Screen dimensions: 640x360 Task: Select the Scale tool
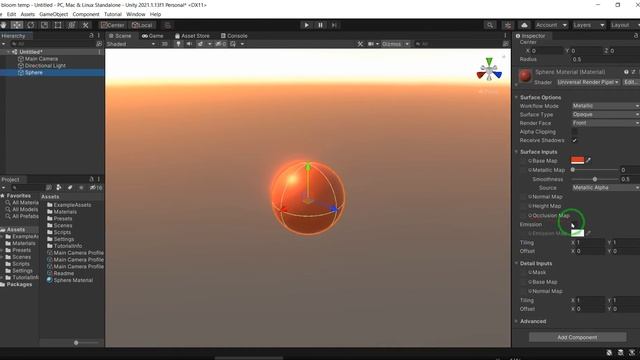coord(44,25)
